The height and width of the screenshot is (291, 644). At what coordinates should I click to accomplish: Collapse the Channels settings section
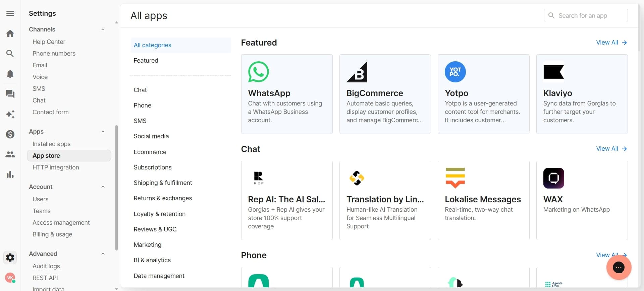tap(103, 29)
